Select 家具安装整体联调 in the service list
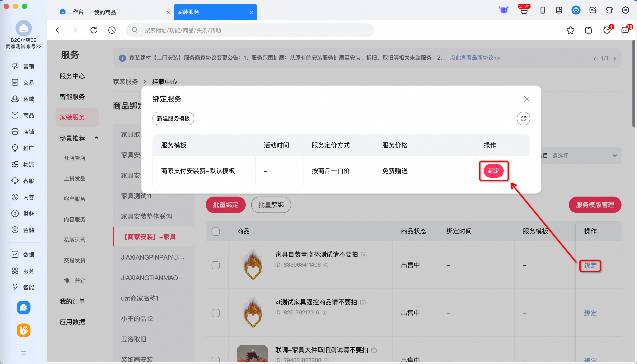The width and height of the screenshot is (637, 364). click(x=147, y=216)
